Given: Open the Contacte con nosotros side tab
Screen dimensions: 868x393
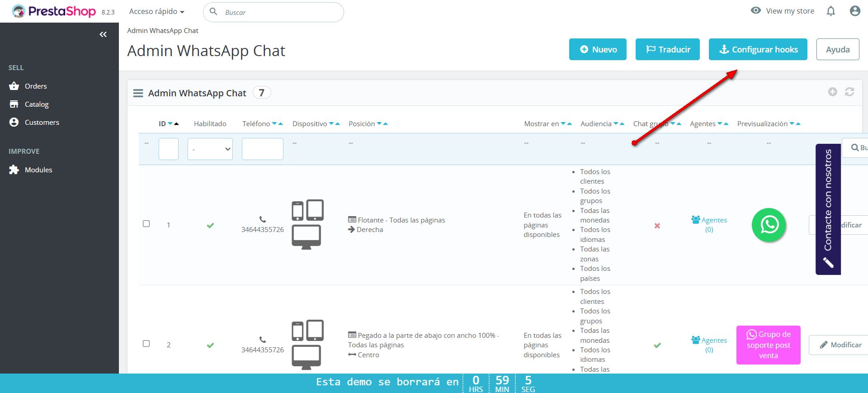Looking at the screenshot, I should [x=828, y=209].
